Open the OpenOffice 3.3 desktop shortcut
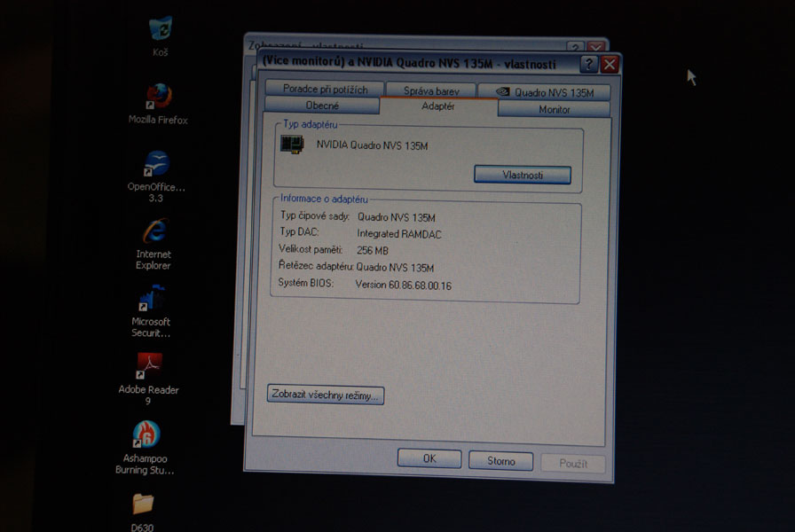 157,165
